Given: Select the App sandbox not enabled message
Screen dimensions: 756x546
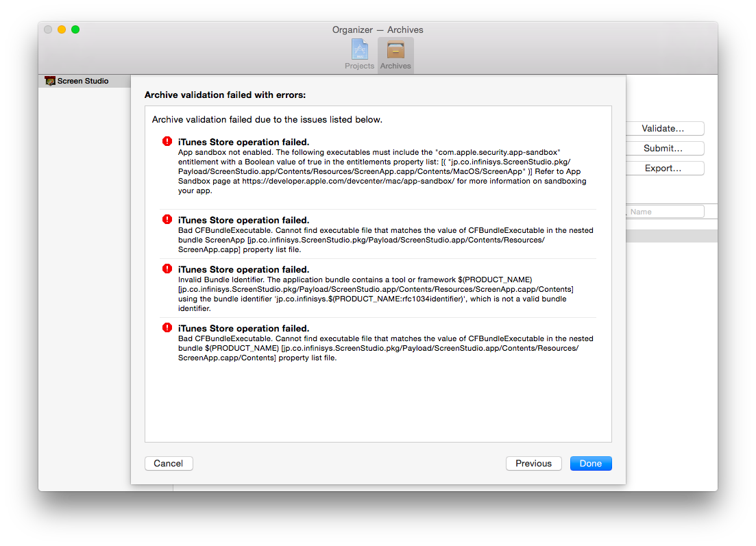Looking at the screenshot, I should (382, 171).
